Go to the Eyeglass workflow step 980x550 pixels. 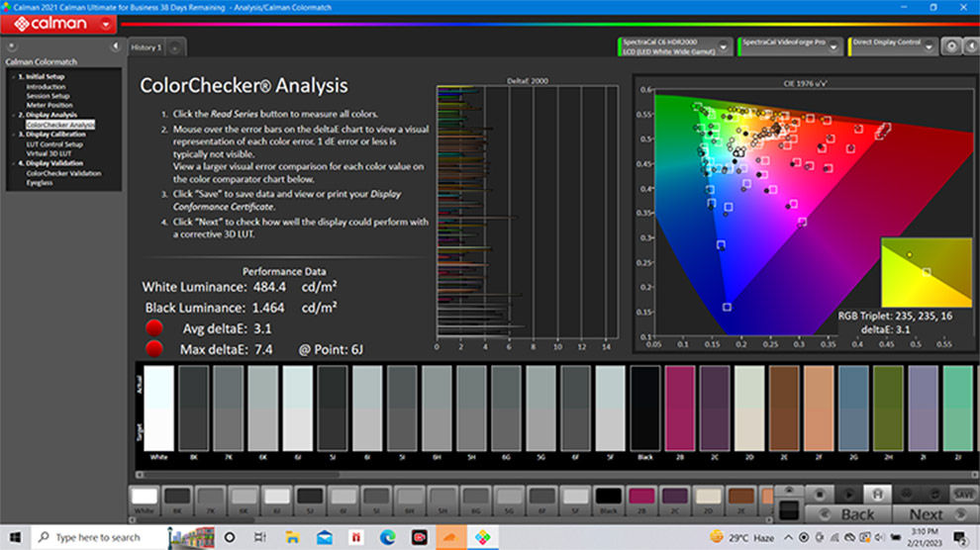40,183
